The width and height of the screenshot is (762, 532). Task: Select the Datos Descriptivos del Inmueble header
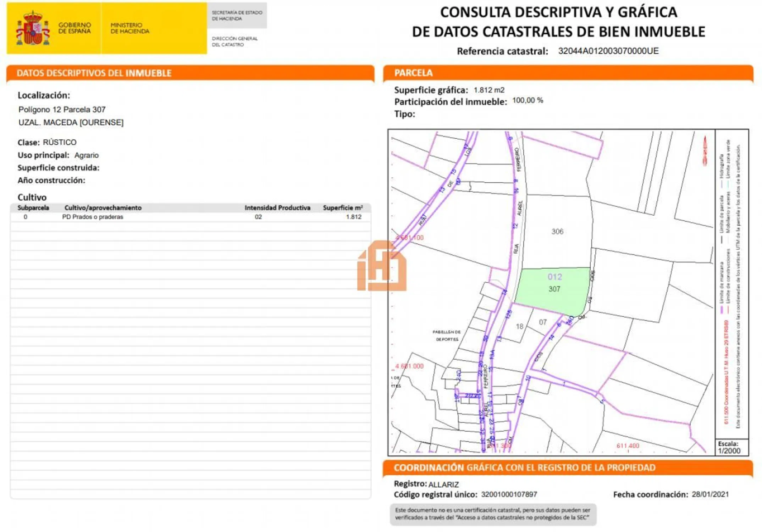coord(94,73)
